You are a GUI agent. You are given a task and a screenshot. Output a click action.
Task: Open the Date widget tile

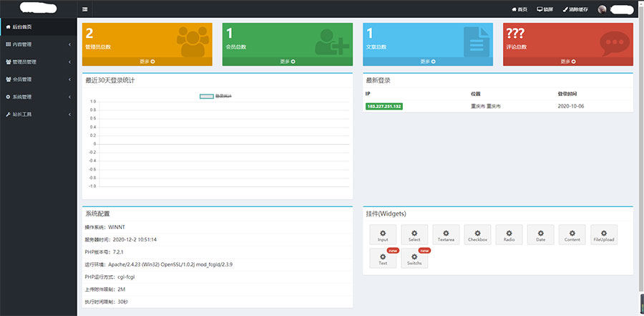[541, 235]
